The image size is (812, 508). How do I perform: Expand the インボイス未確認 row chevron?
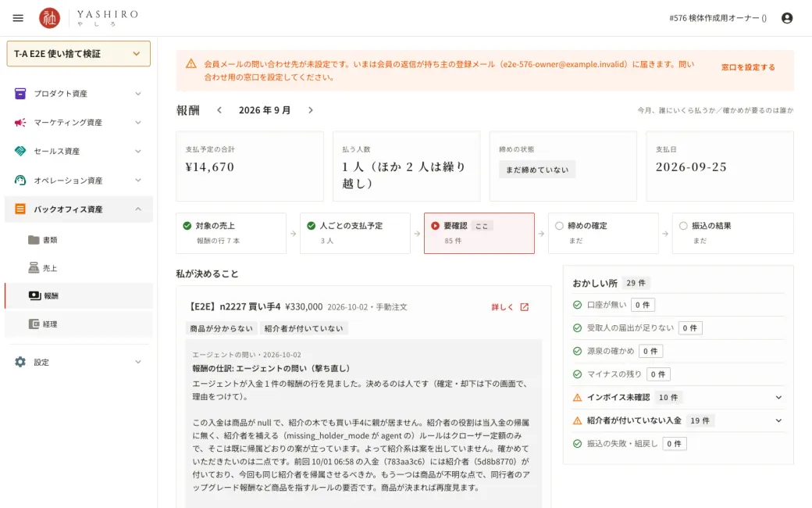778,398
